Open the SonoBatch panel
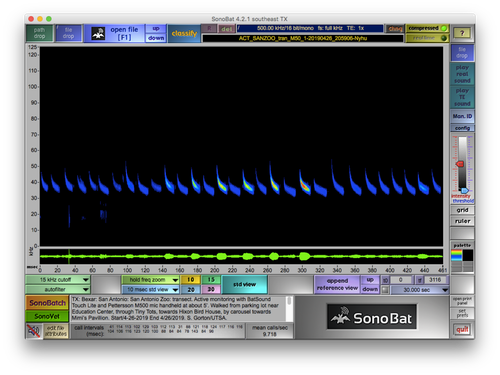The width and height of the screenshot is (500, 375). 47,303
